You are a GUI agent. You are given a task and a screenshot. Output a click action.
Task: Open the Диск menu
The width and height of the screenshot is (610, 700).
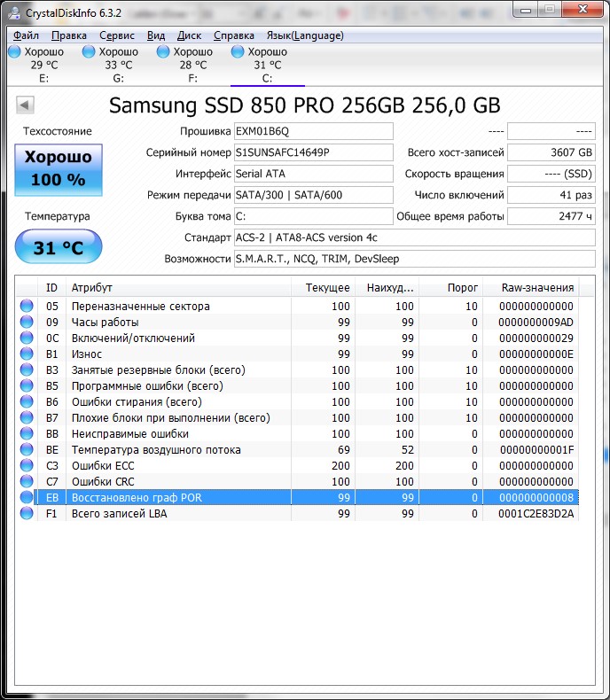189,35
